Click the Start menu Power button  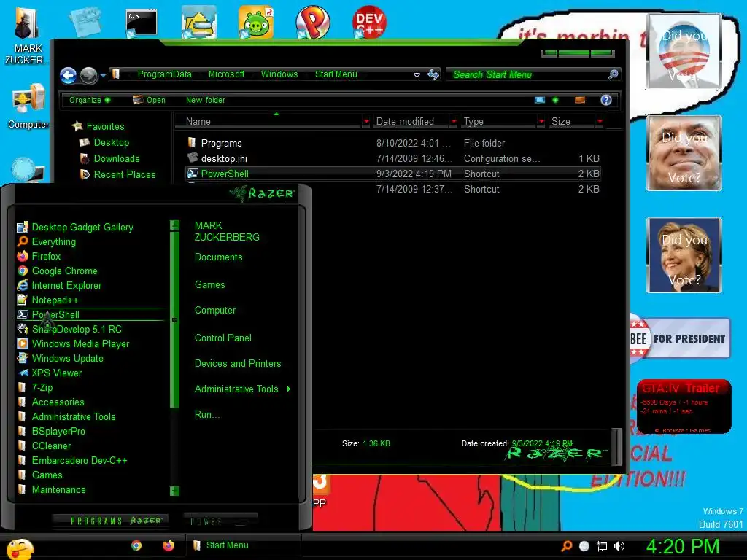220,521
